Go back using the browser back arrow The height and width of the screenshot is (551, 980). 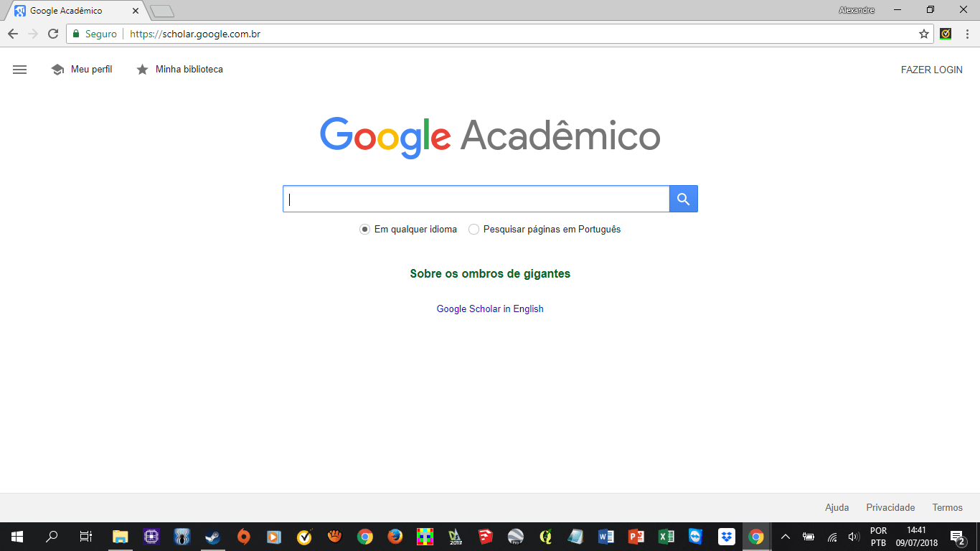[x=13, y=34]
